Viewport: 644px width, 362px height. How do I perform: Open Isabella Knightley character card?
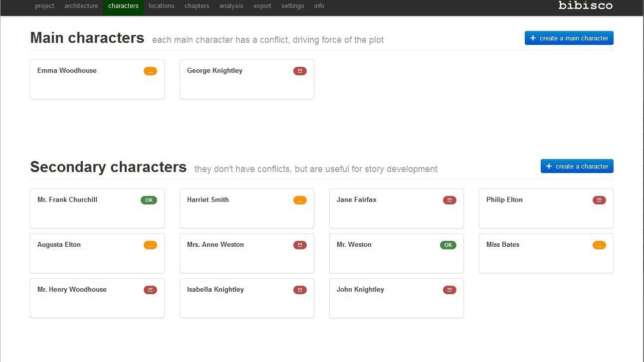247,298
